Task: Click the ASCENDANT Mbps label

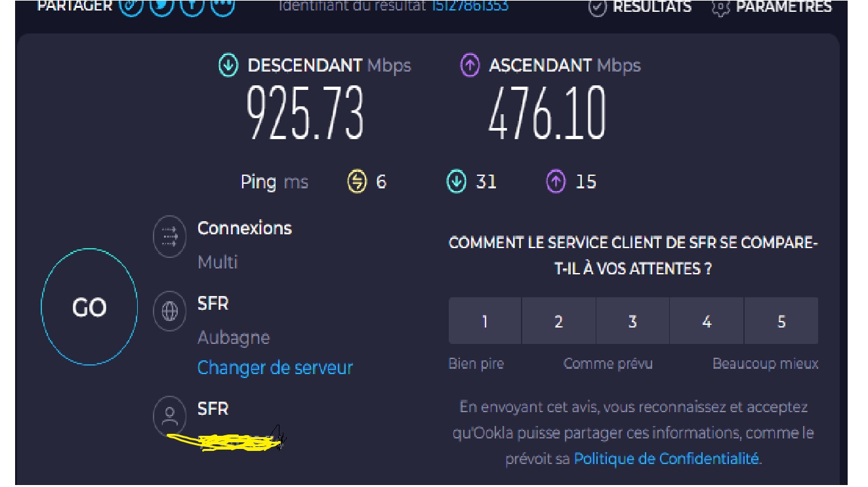Action: [565, 66]
